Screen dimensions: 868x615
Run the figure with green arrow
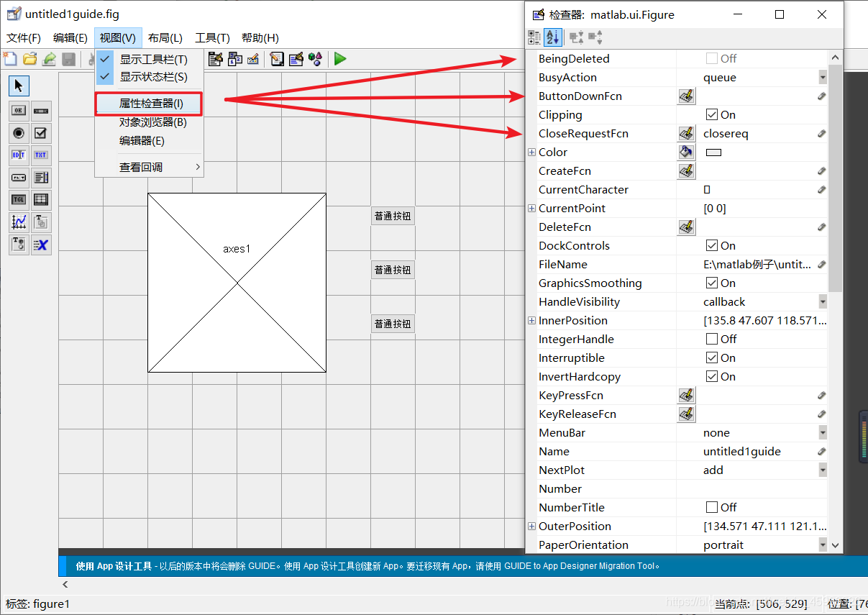pyautogui.click(x=340, y=59)
